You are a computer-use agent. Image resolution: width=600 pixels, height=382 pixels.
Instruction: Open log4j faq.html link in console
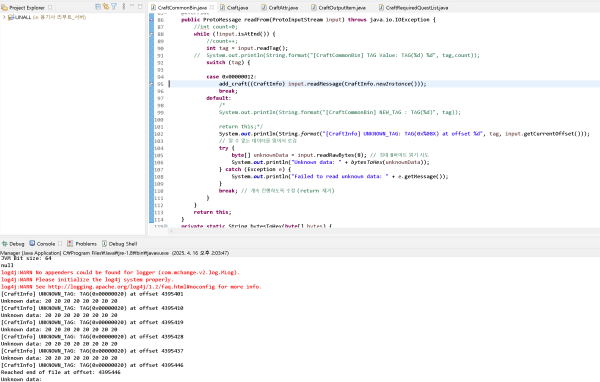click(132, 287)
